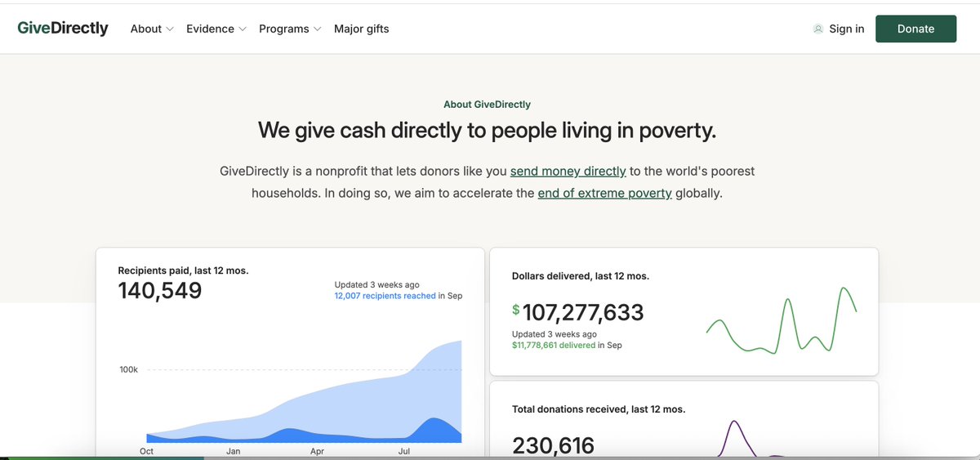Click the Sign in link
The image size is (980, 460).
[846, 29]
